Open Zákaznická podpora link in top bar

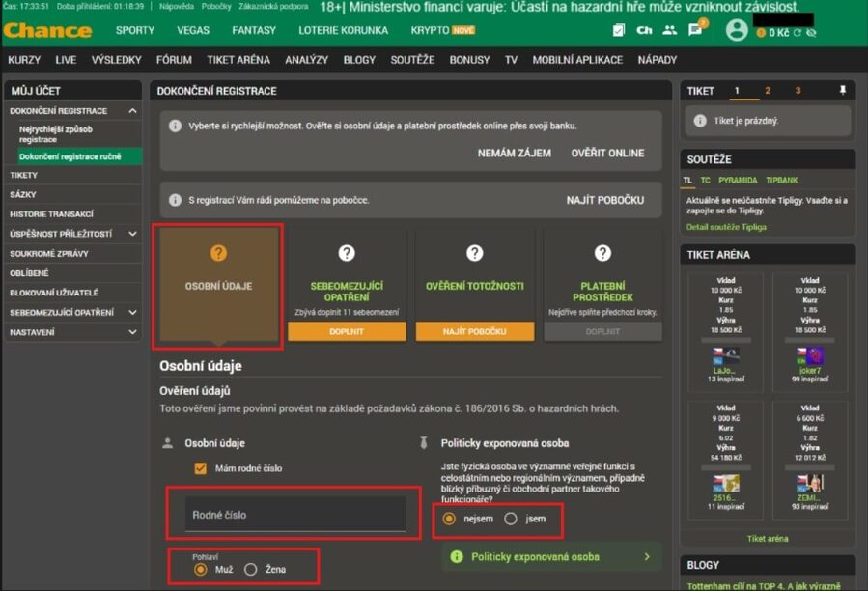click(273, 6)
